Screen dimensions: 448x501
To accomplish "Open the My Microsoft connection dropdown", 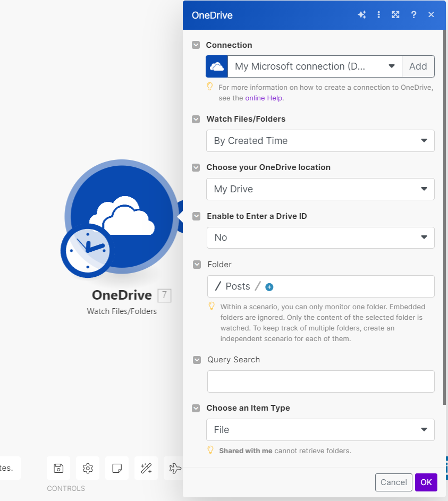I will click(x=315, y=66).
